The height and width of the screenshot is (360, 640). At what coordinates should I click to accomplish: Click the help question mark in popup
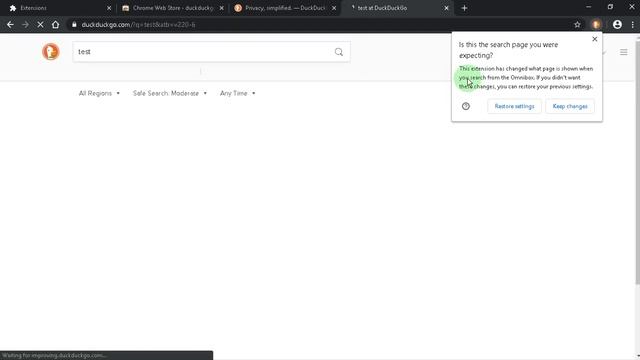[x=466, y=106]
